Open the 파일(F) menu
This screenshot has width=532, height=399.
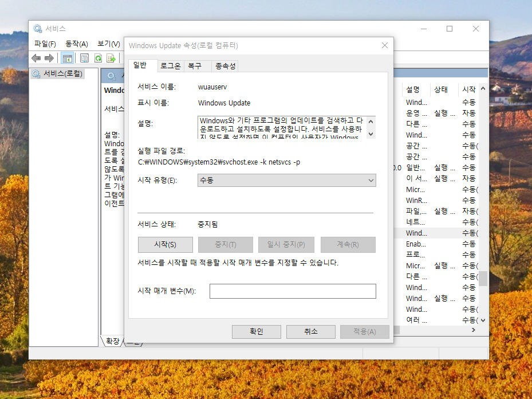click(x=45, y=44)
